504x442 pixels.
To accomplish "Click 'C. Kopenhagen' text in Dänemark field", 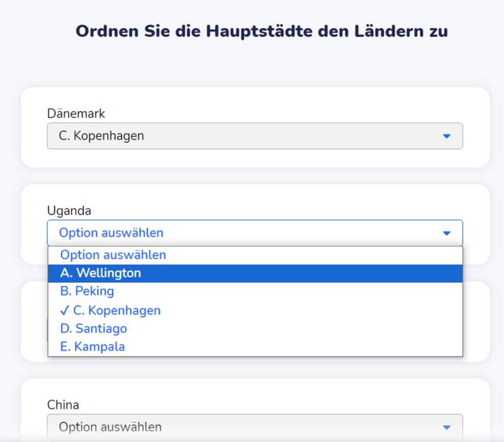I will (x=101, y=136).
